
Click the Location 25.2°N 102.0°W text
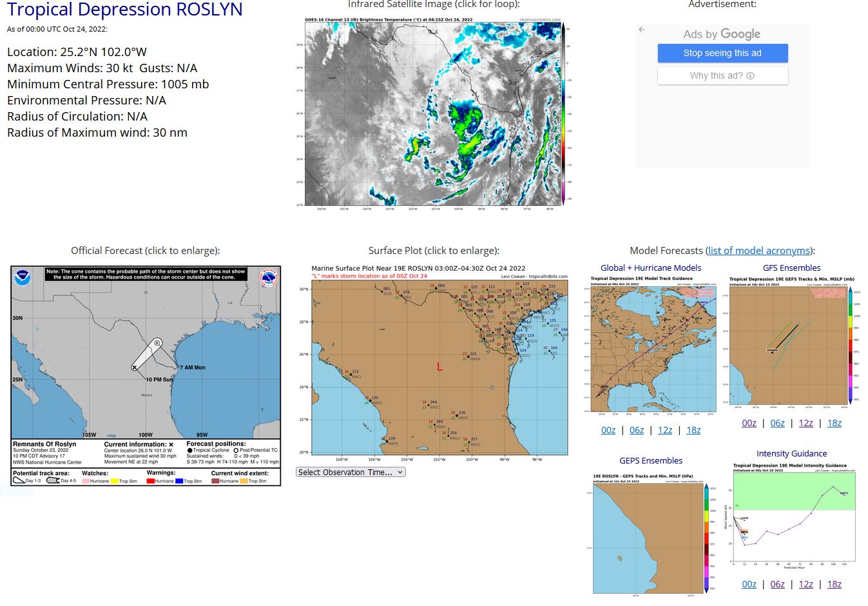(x=77, y=52)
